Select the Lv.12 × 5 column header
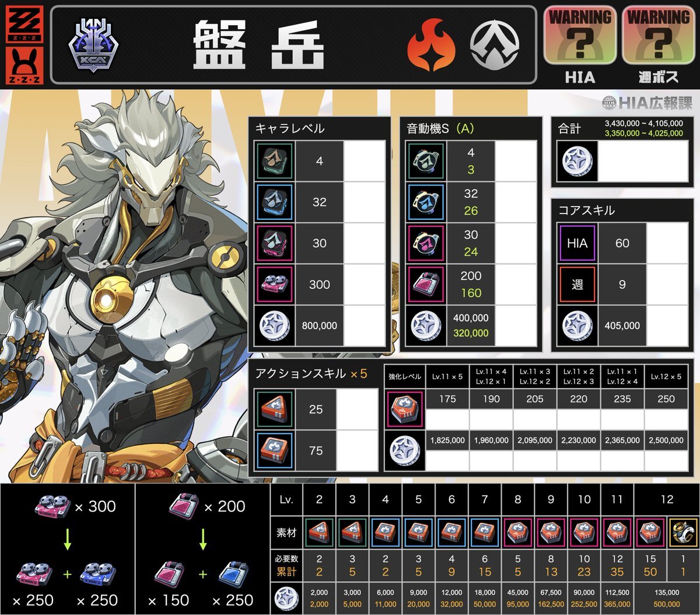 [x=666, y=377]
